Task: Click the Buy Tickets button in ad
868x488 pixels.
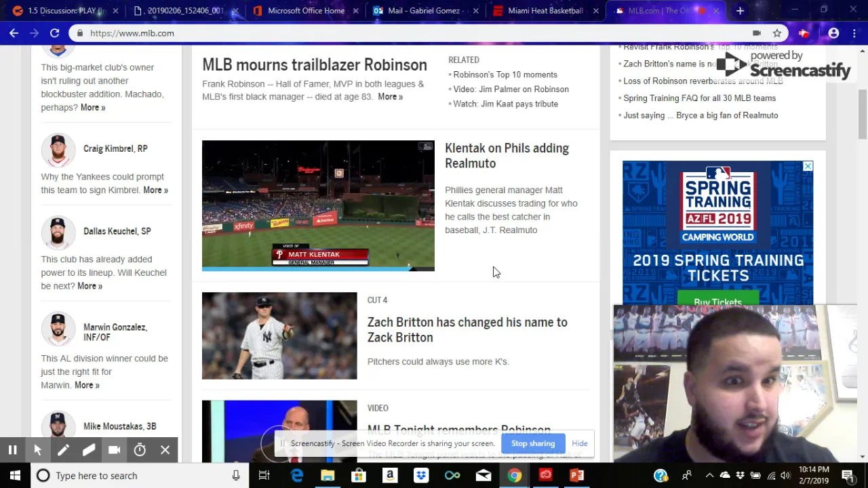Action: coord(717,301)
